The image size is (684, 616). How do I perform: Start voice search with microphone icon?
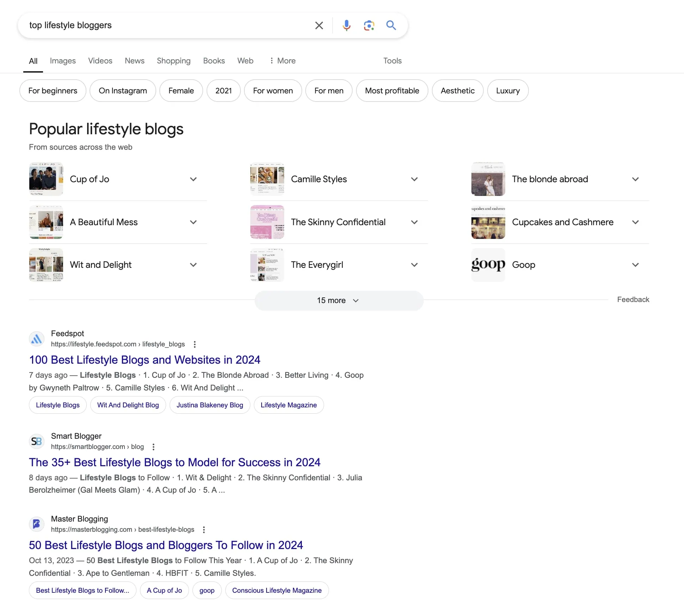point(347,25)
